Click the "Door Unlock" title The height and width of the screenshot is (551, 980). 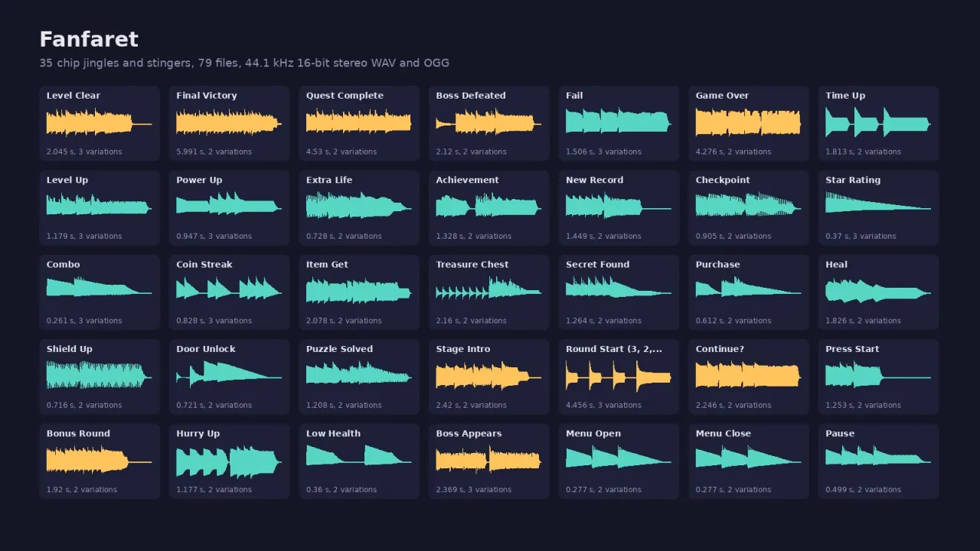(x=206, y=349)
